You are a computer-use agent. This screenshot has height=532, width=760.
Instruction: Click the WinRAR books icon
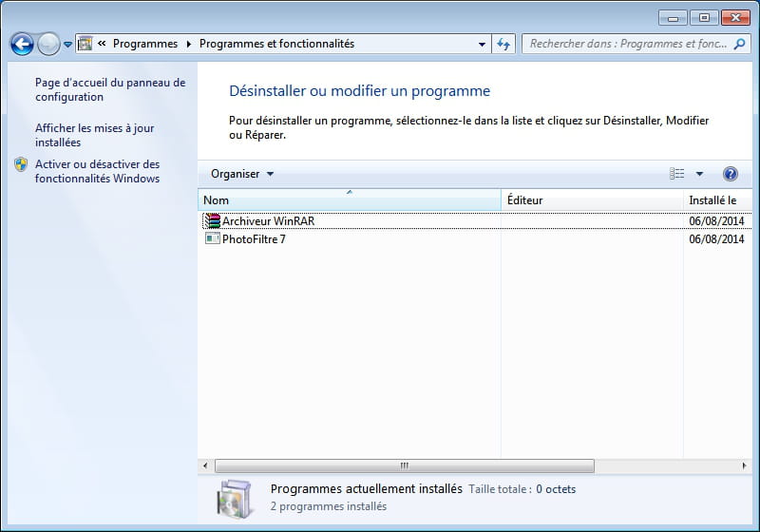tap(212, 221)
